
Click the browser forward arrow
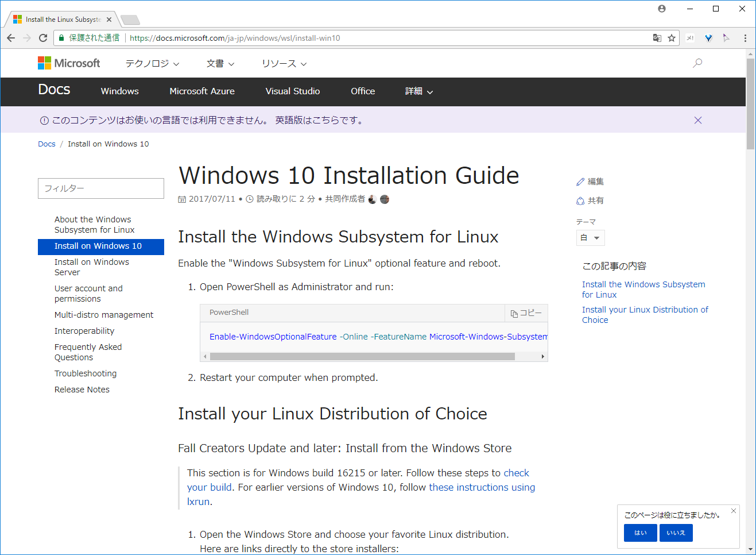(27, 38)
